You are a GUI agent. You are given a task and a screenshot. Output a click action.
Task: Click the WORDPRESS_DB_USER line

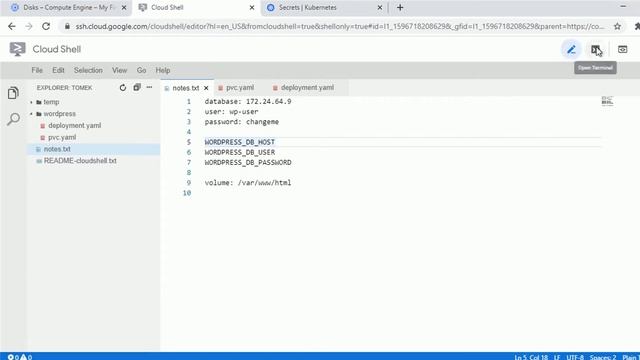240,152
